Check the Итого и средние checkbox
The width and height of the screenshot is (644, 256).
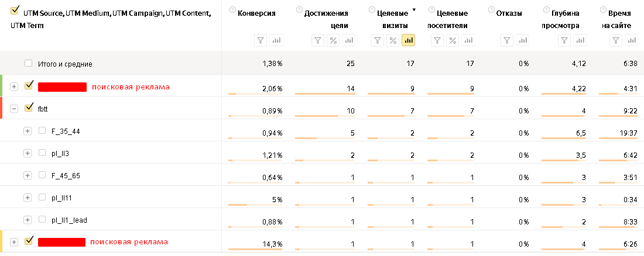click(x=29, y=63)
